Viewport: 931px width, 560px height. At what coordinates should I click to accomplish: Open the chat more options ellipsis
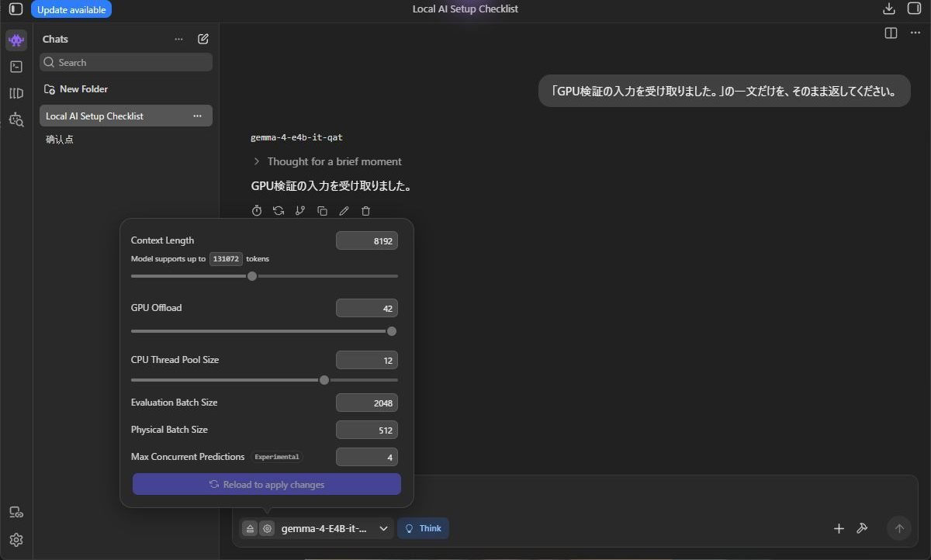coord(915,33)
